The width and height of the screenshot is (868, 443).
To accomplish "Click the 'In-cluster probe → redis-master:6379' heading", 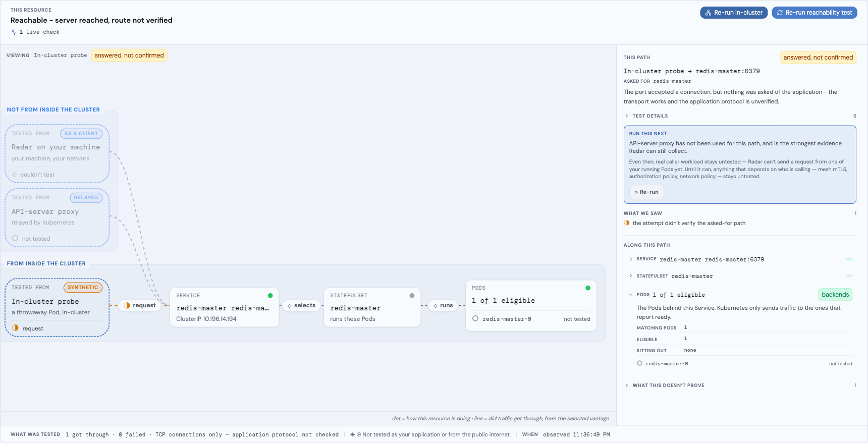I will click(x=691, y=71).
